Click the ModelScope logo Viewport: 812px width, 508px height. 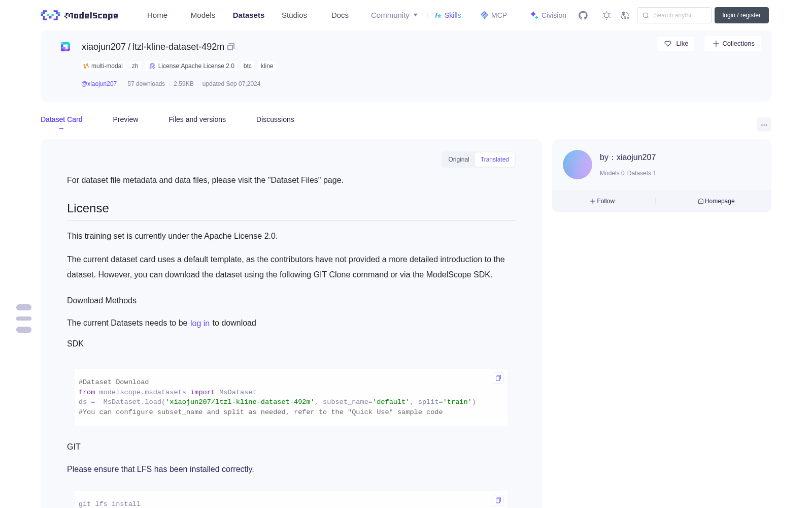coord(80,15)
